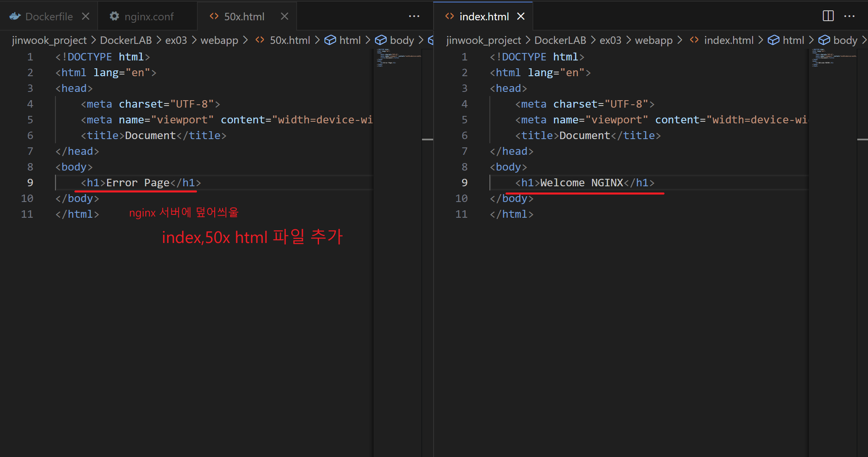The image size is (868, 457).
Task: Open the webapp folder in left breadcrumb
Action: click(219, 40)
